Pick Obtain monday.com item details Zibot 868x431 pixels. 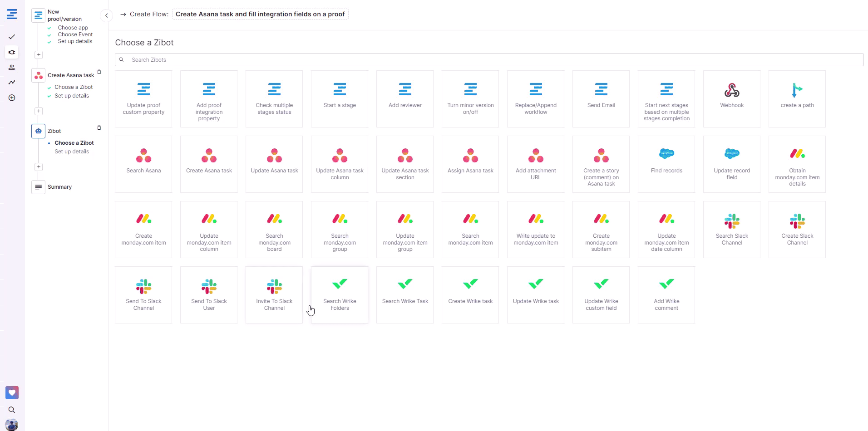797,164
